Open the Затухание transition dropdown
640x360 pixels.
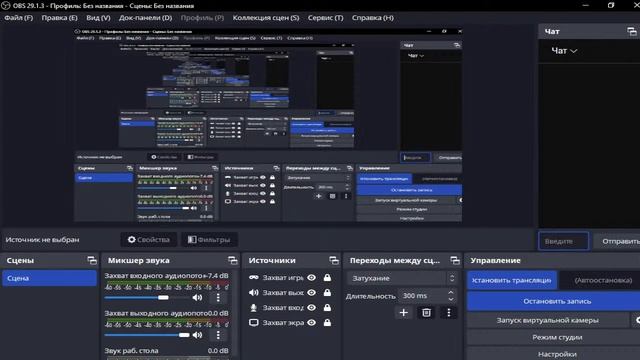tap(402, 278)
